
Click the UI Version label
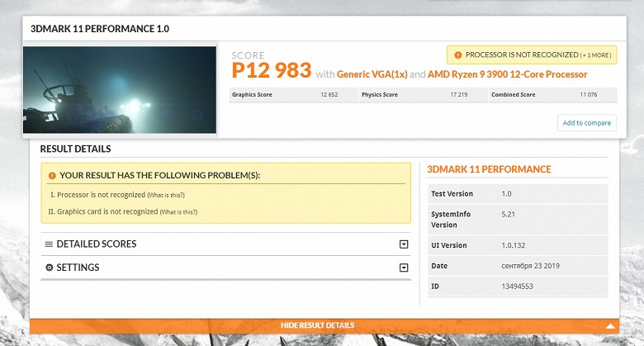(x=449, y=245)
